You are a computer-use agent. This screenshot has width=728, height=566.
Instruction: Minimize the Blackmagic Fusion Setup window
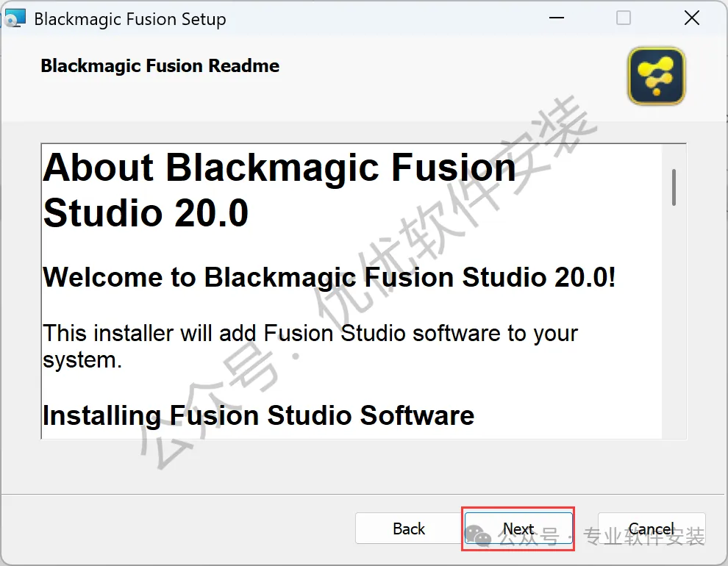pyautogui.click(x=556, y=18)
